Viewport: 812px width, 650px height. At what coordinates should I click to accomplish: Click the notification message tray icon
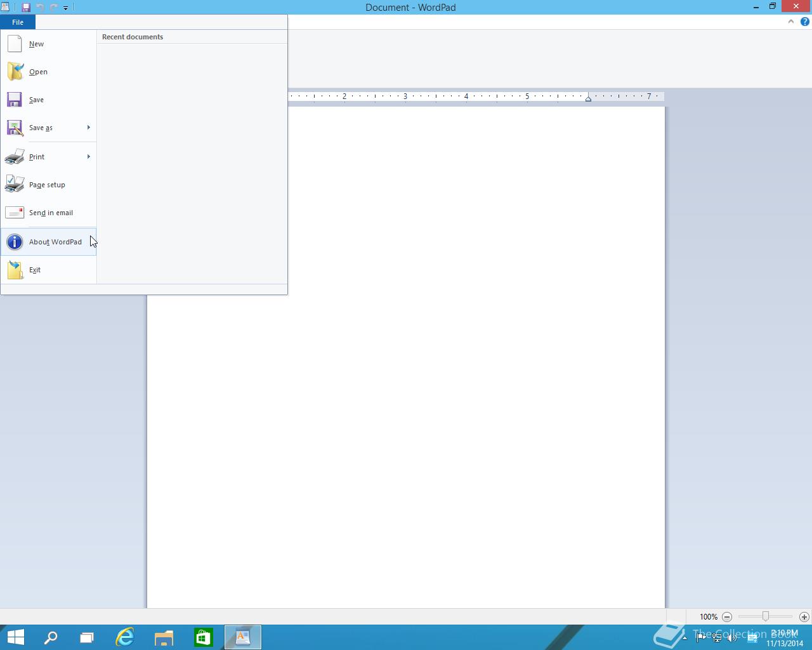752,638
